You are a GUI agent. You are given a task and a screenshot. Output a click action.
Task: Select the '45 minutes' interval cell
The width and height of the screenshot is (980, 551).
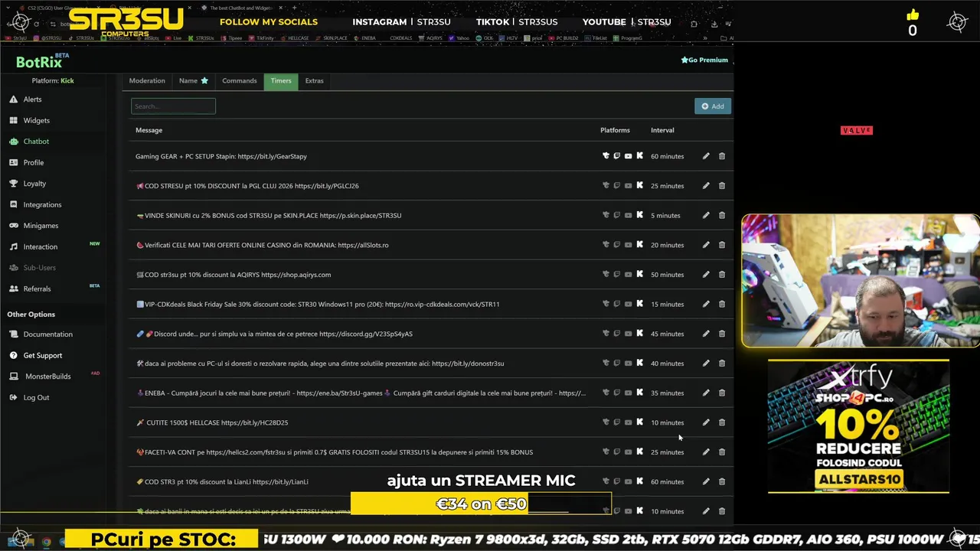pos(667,334)
